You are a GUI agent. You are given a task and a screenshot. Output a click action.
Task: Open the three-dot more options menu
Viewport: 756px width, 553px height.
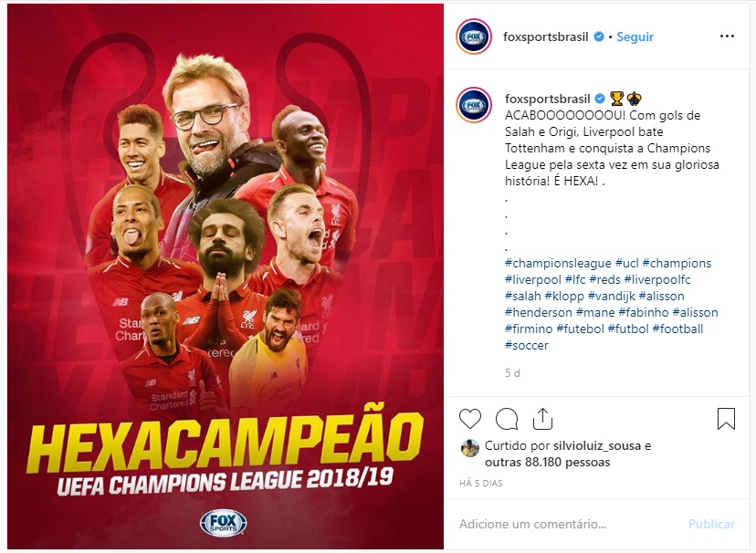(x=727, y=37)
